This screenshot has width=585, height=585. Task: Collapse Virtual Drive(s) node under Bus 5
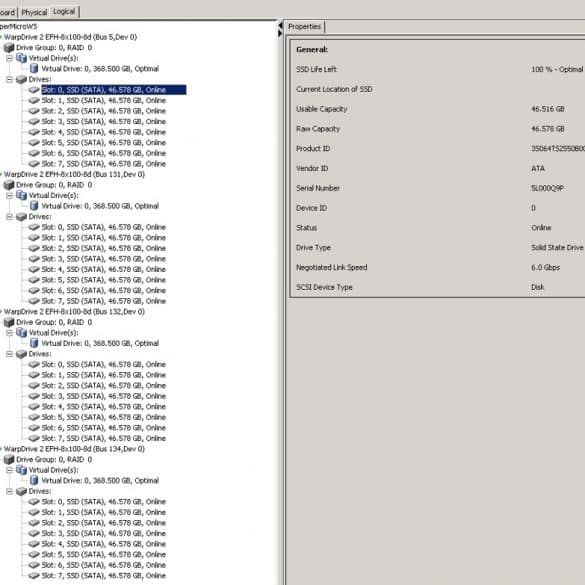tap(10, 58)
